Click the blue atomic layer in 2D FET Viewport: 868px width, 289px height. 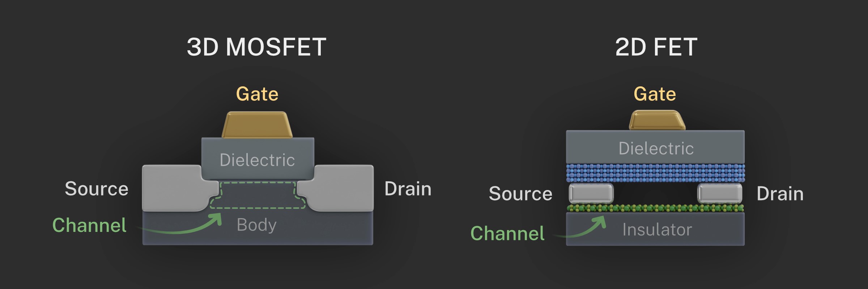pyautogui.click(x=655, y=173)
